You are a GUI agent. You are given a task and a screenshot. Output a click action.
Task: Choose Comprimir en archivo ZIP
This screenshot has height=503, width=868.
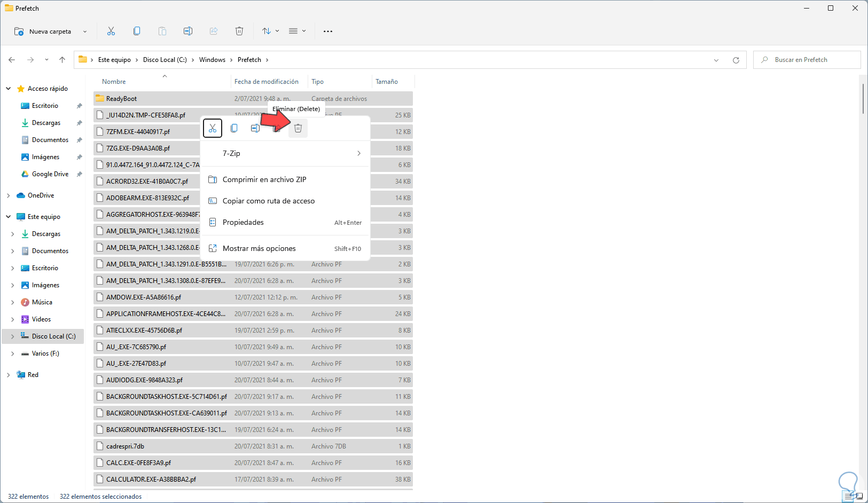coord(285,179)
